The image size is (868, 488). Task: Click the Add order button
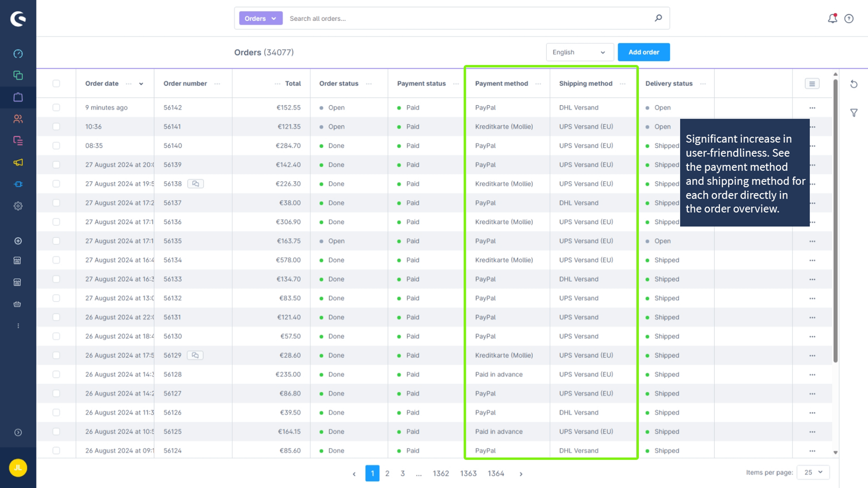(x=644, y=52)
